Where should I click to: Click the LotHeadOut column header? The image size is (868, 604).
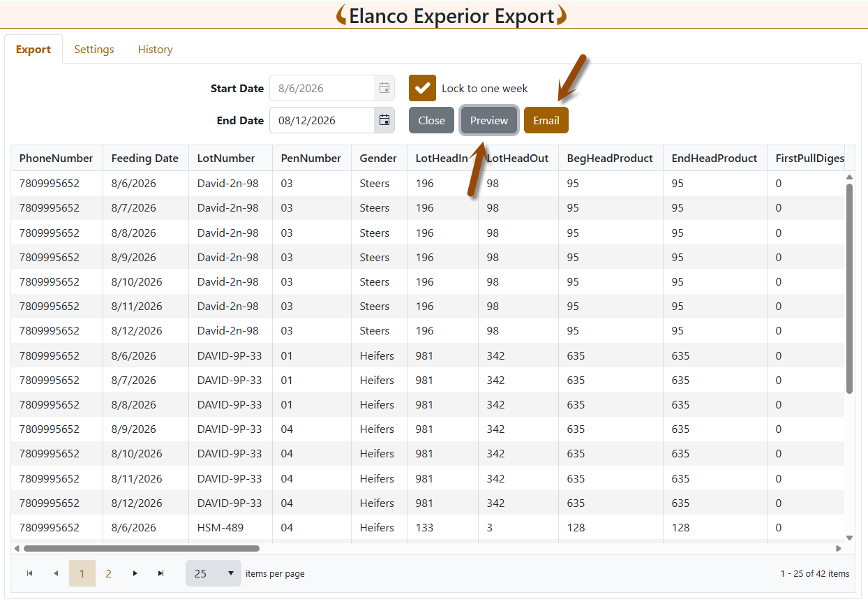click(x=518, y=159)
